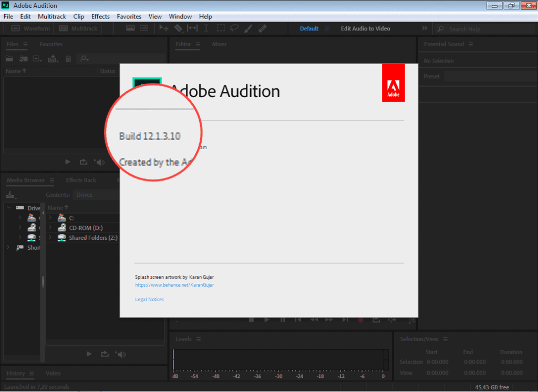Toggle Loop Playback in the Editor transport
The width and height of the screenshot is (538, 392).
point(376,320)
